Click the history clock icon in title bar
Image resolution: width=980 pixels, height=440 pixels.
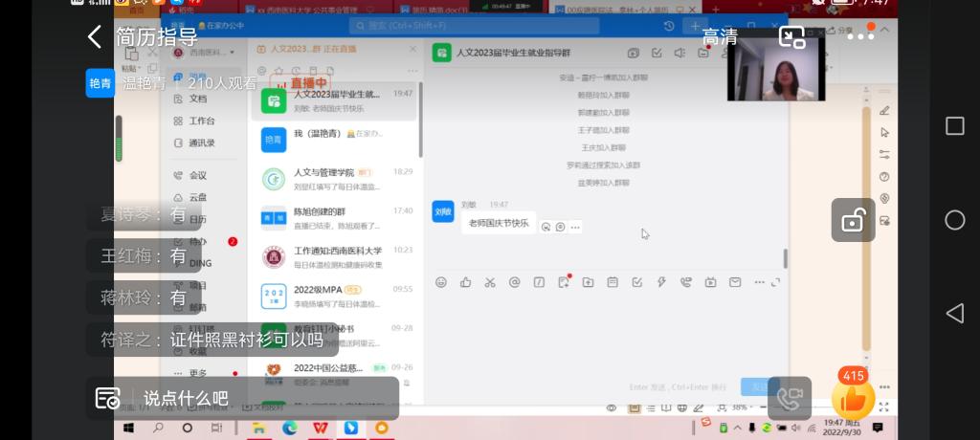click(x=669, y=26)
